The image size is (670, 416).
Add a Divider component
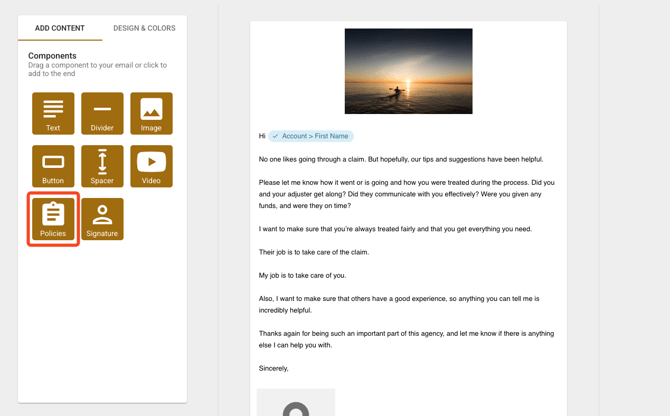[102, 113]
